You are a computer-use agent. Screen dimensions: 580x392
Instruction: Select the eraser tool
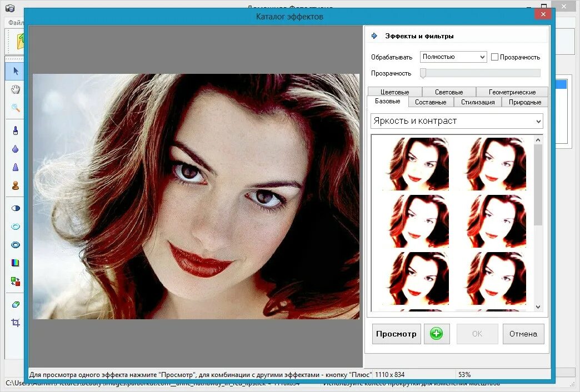(x=15, y=304)
